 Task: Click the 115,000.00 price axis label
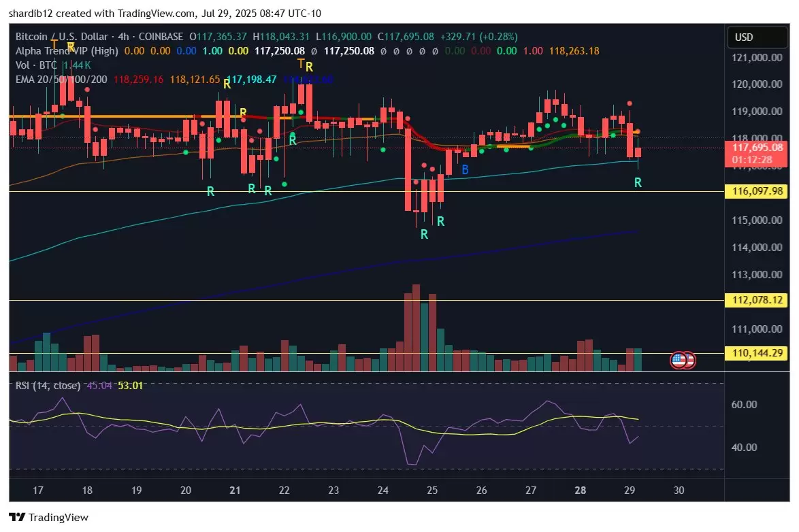pos(757,220)
